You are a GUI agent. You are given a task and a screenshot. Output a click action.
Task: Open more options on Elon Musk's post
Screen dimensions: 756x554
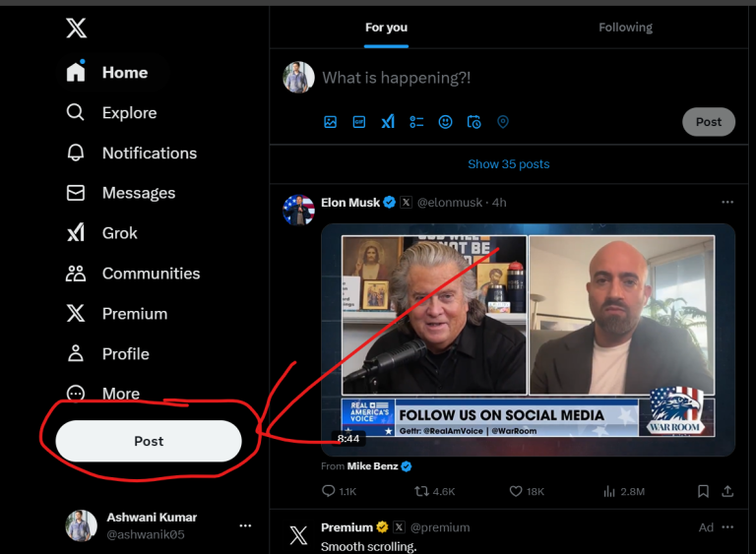pos(727,202)
